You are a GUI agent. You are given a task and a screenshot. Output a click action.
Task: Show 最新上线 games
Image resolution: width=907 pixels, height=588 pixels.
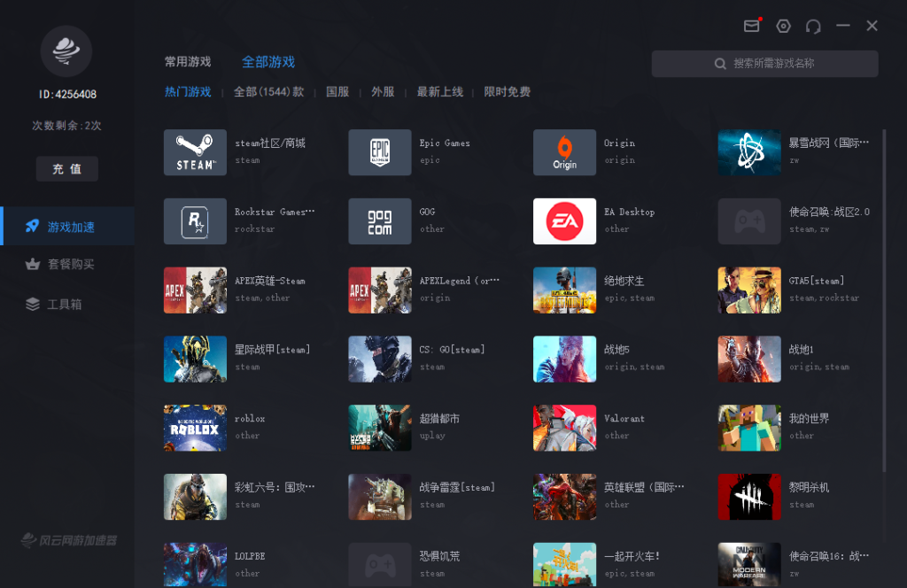pyautogui.click(x=439, y=92)
